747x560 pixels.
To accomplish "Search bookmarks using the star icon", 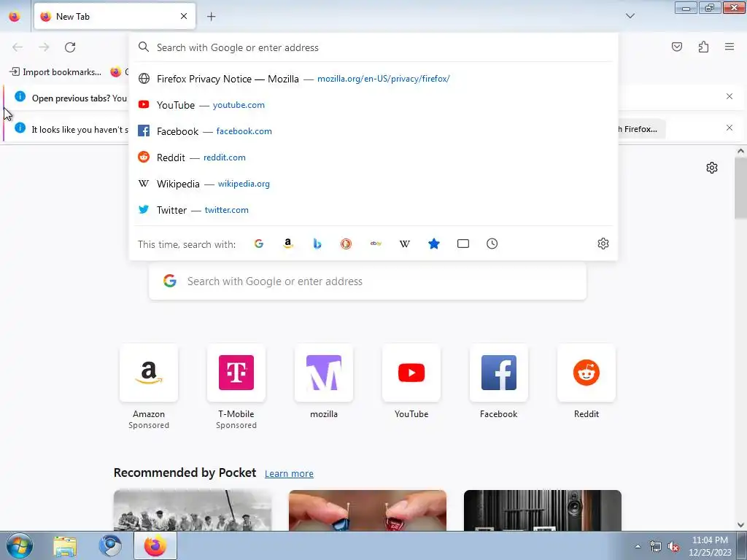I will tap(433, 244).
